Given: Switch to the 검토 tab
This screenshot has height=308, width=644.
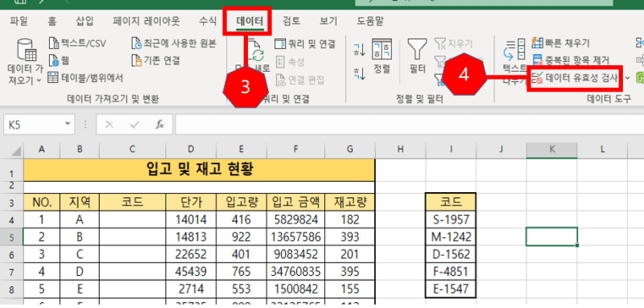Looking at the screenshot, I should [291, 22].
